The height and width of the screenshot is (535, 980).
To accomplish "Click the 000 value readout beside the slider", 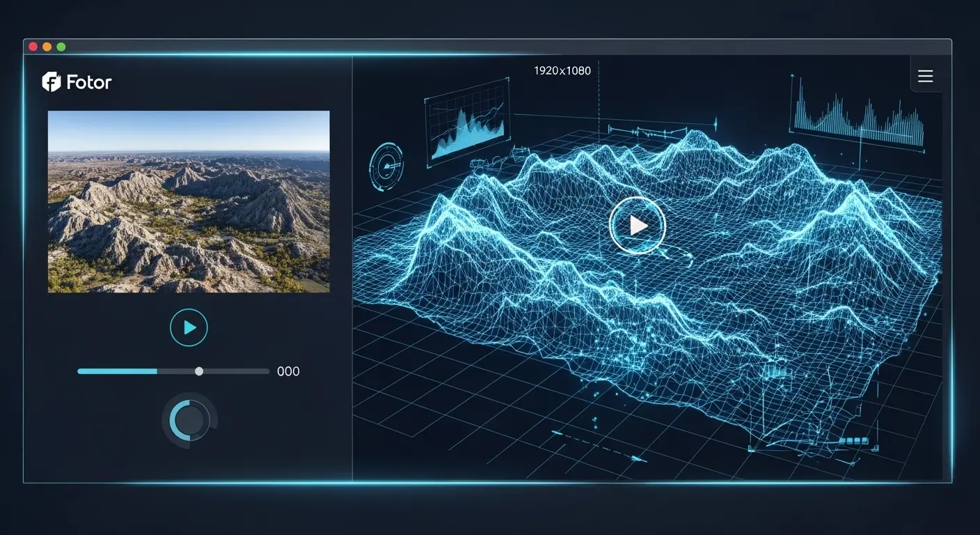I will [x=288, y=371].
